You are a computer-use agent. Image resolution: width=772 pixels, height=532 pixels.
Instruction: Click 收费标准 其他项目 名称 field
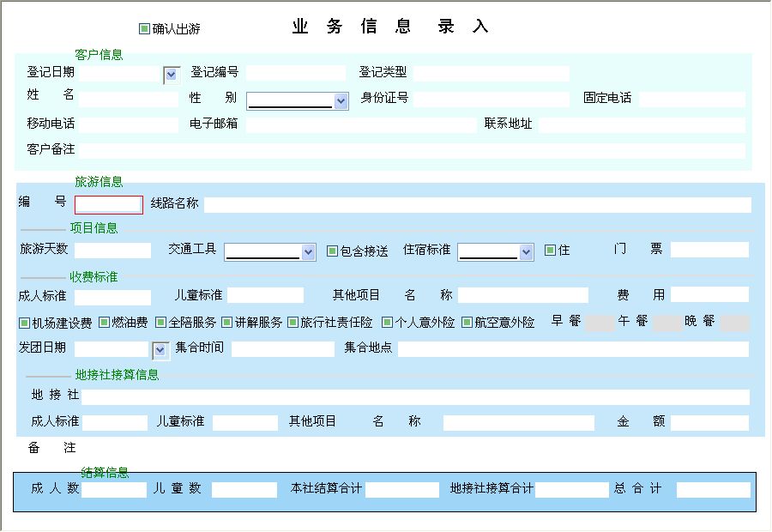point(523,295)
